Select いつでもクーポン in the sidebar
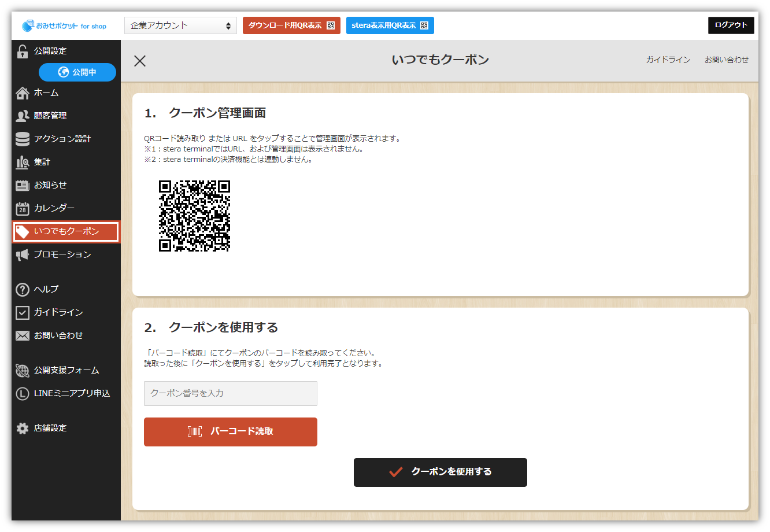This screenshot has height=532, width=770. 66,232
